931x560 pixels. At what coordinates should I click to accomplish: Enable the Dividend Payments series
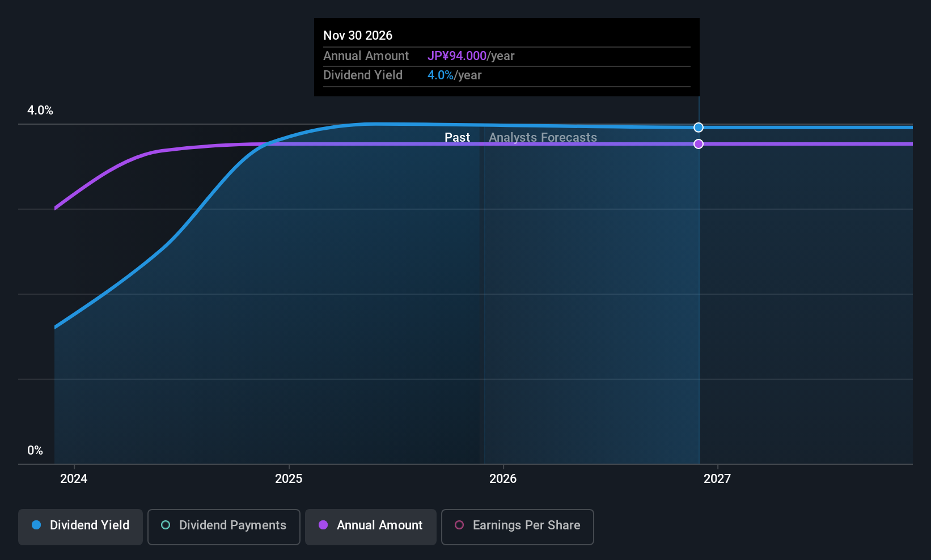224,527
